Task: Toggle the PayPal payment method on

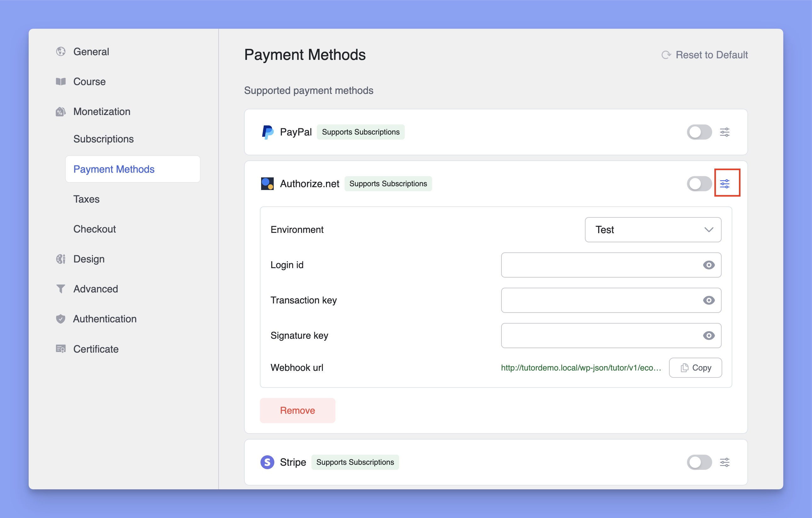Action: tap(698, 132)
